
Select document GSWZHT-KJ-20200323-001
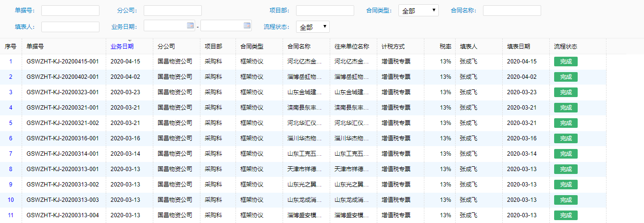(x=62, y=92)
